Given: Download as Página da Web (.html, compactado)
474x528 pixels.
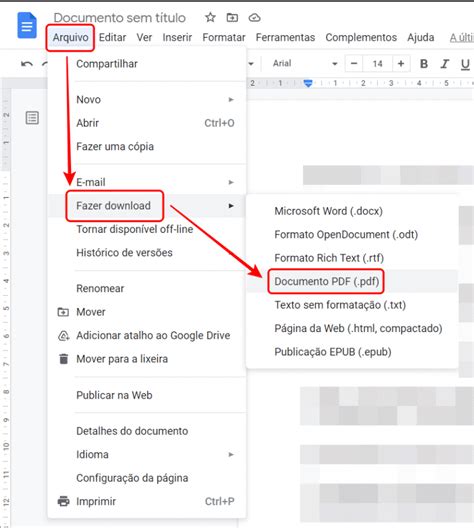Looking at the screenshot, I should click(352, 329).
